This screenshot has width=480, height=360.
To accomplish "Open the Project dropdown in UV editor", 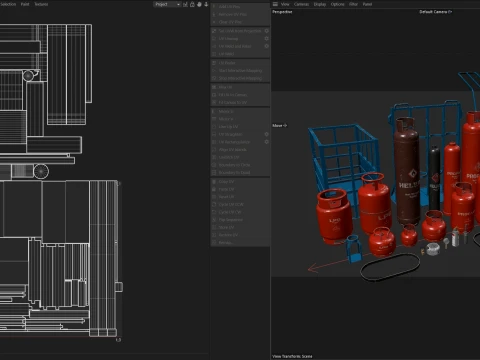I will click(167, 4).
